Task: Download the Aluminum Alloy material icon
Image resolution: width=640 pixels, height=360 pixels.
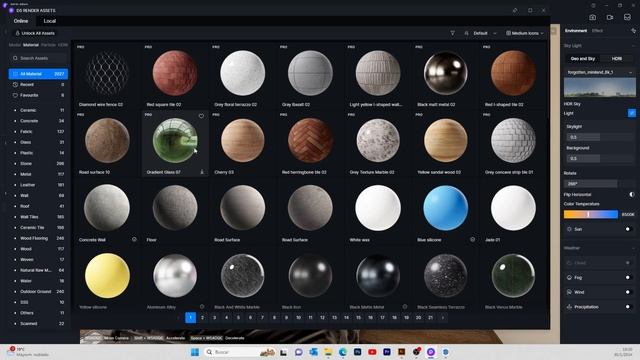Action: point(202,307)
